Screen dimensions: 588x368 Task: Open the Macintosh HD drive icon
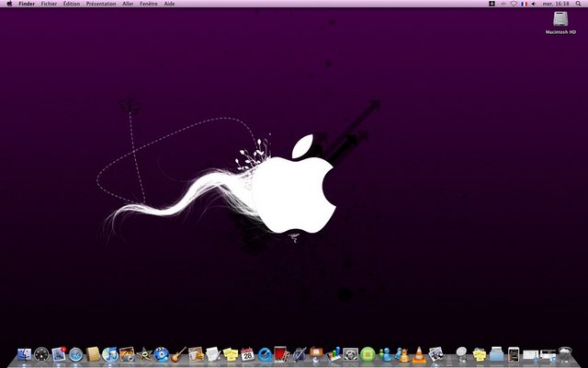tap(560, 19)
